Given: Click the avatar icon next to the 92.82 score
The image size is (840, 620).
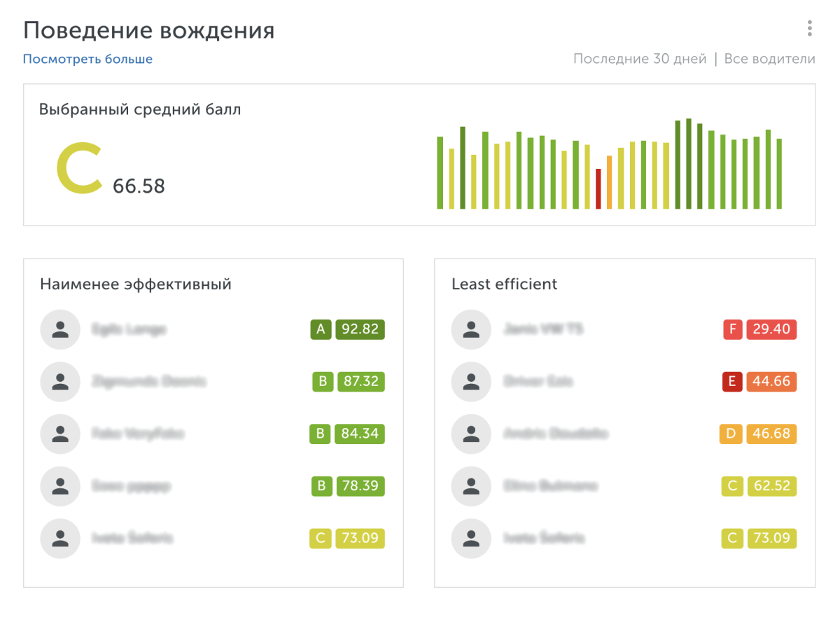Looking at the screenshot, I should [x=61, y=329].
